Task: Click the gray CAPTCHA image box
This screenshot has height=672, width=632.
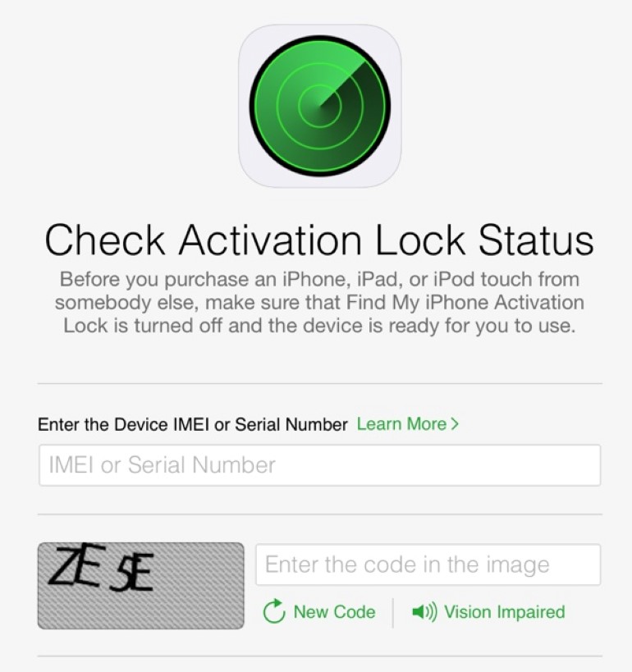Action: pyautogui.click(x=141, y=586)
